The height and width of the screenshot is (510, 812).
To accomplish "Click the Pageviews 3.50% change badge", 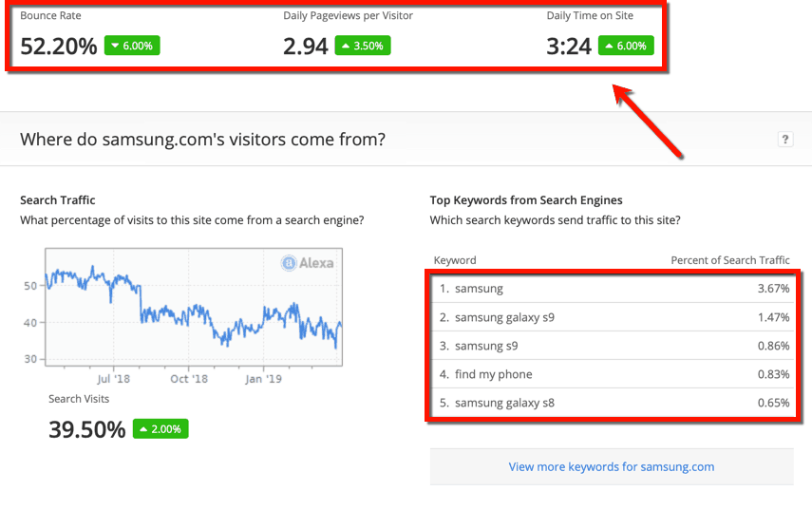I will pyautogui.click(x=363, y=46).
